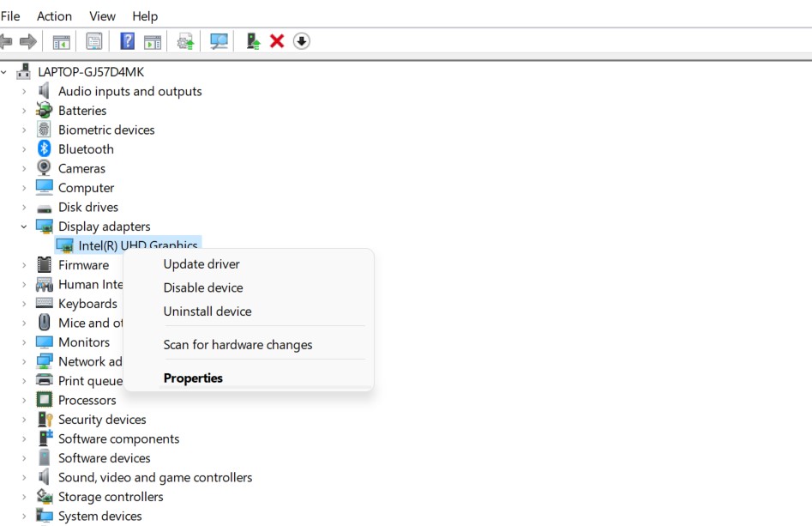Click the scan for hardware changes monitor icon
This screenshot has height=526, width=812.
[x=220, y=41]
